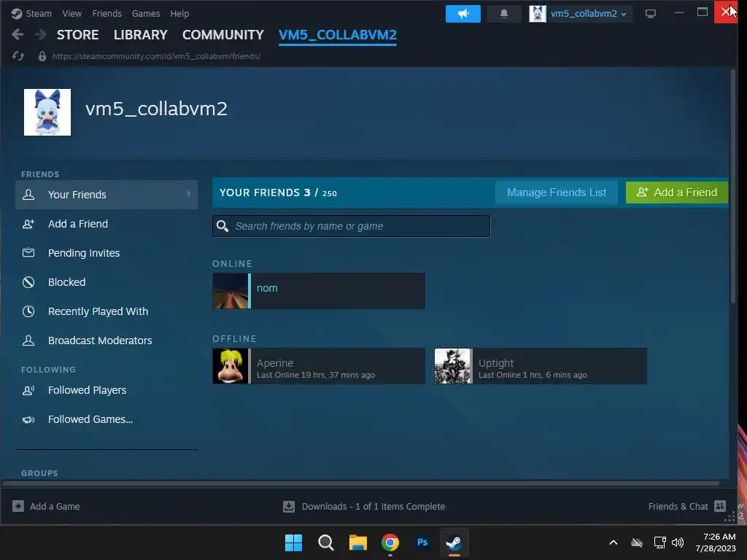Click the Pending Invites envelope icon
The height and width of the screenshot is (560, 747).
[28, 252]
